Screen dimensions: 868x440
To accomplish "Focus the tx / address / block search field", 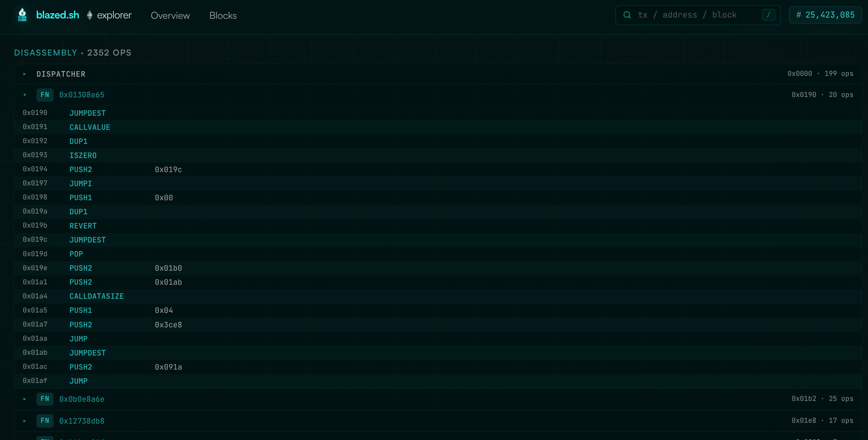I will [x=698, y=15].
